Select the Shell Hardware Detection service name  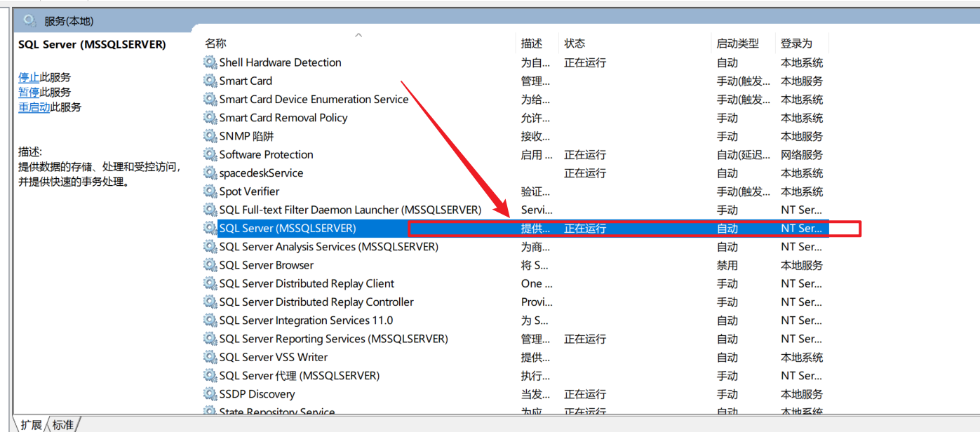pos(281,62)
